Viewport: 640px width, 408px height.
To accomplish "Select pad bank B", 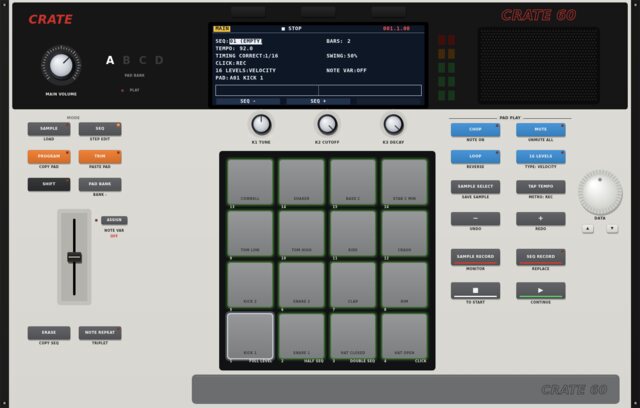I will (127, 60).
